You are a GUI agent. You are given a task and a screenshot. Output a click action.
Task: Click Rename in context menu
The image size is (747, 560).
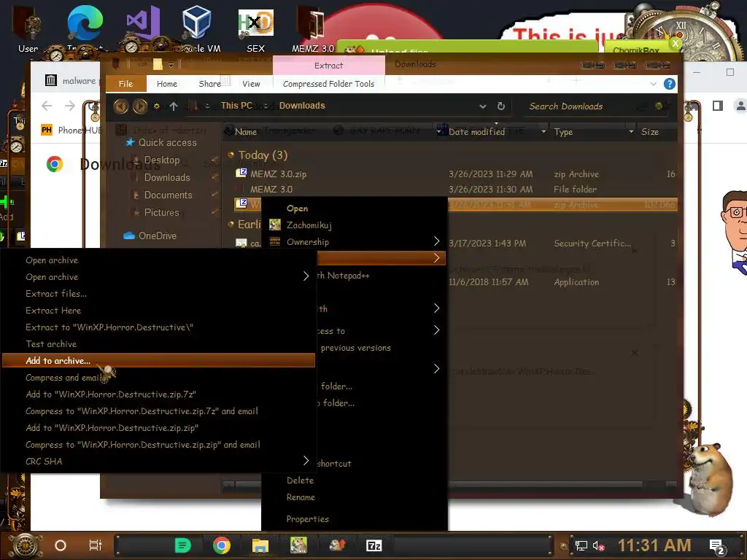[301, 497]
